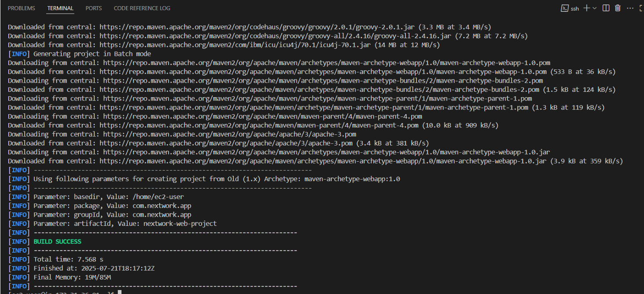644x294 pixels.
Task: Open the more actions ellipsis menu
Action: (630, 8)
